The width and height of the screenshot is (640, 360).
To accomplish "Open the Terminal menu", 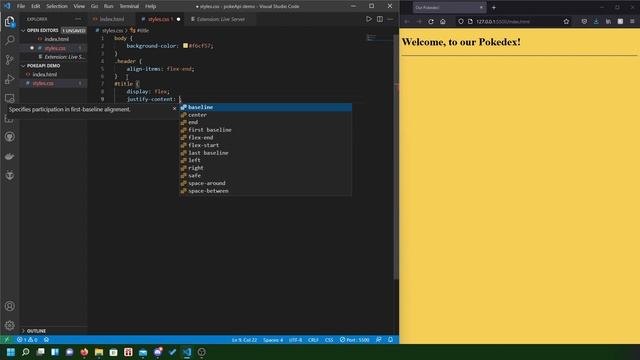I will pyautogui.click(x=129, y=6).
